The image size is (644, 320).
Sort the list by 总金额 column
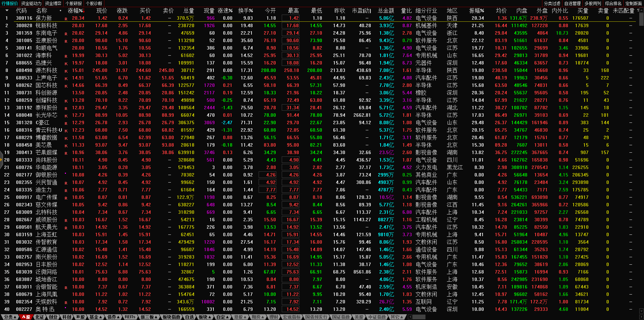pos(386,11)
